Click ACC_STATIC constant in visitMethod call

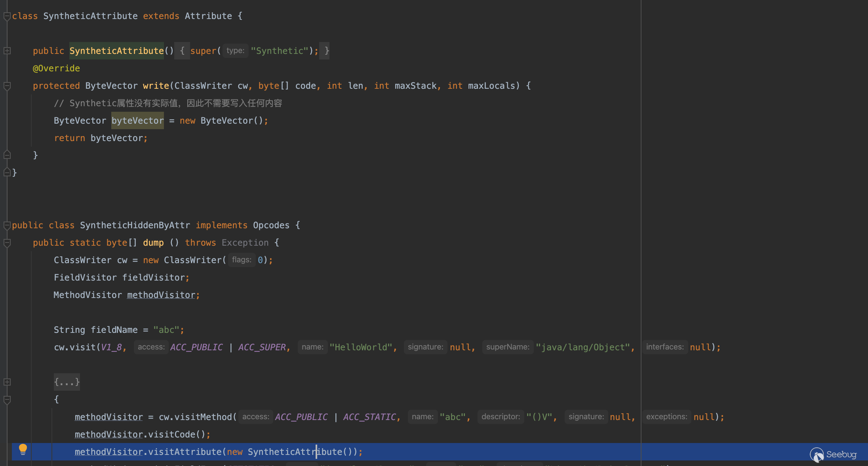[x=369, y=417]
